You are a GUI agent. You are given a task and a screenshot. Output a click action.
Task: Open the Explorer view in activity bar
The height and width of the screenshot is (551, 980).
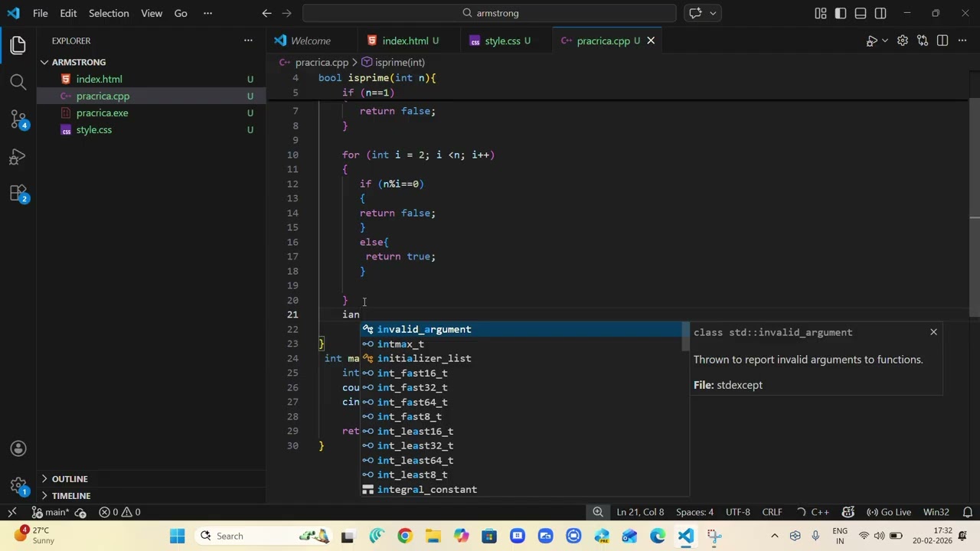(x=18, y=45)
